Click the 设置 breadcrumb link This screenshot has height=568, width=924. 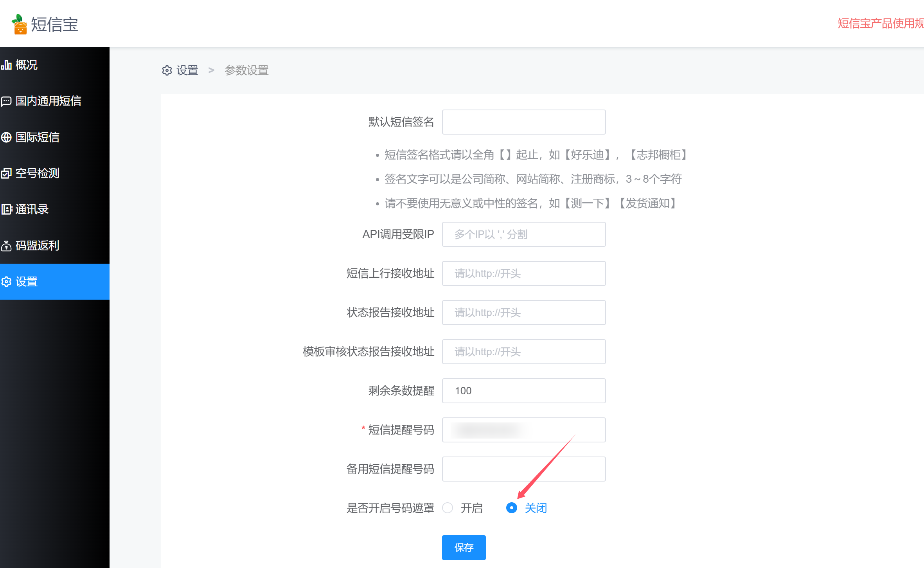pos(187,70)
